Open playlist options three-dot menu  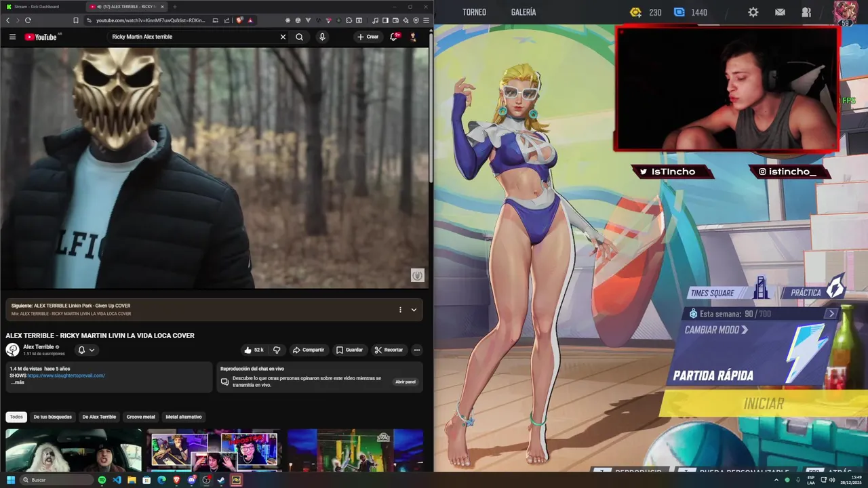click(x=400, y=310)
